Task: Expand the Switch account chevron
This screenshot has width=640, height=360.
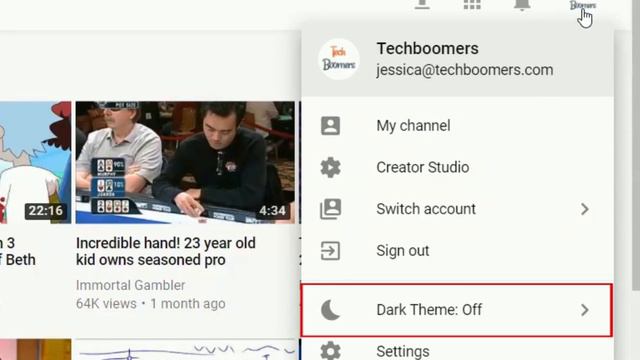Action: tap(585, 209)
